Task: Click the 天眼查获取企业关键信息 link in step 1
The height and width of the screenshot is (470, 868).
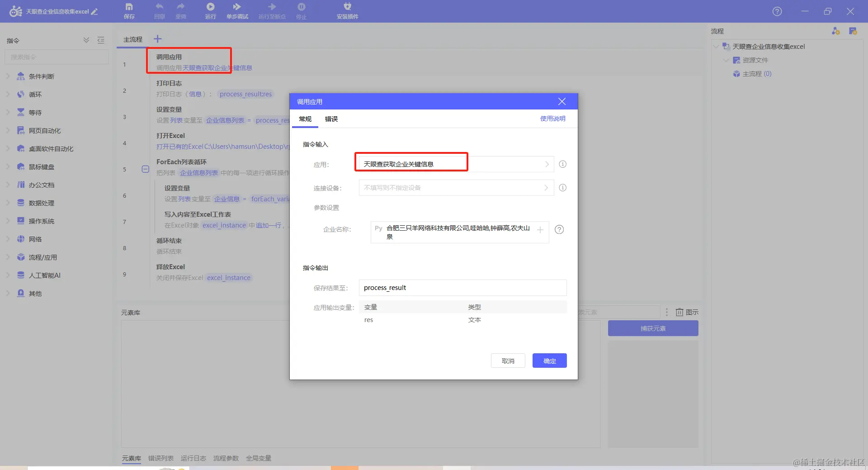Action: [217, 68]
